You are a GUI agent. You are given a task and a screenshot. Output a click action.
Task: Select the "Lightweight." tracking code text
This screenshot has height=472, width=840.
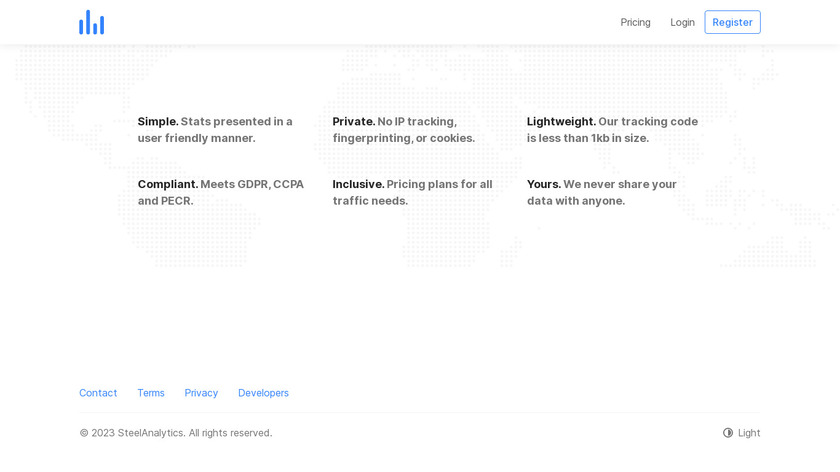[612, 130]
